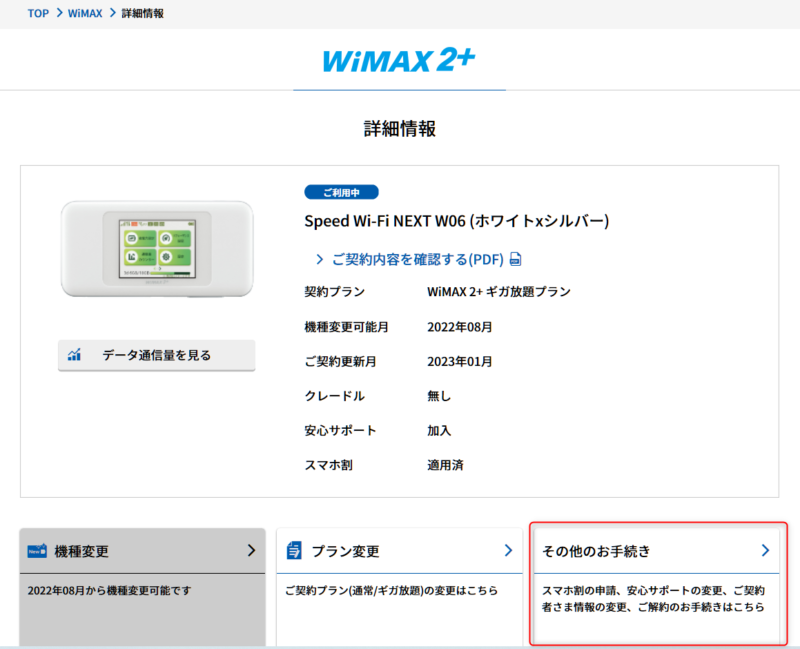Go to TOP in breadcrumb
This screenshot has height=649, width=800.
38,13
